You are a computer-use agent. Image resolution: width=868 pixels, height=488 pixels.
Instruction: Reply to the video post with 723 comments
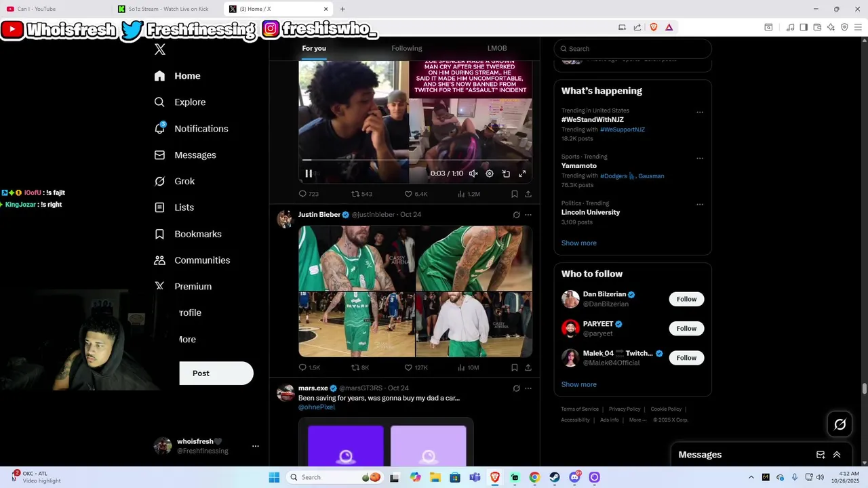click(309, 194)
